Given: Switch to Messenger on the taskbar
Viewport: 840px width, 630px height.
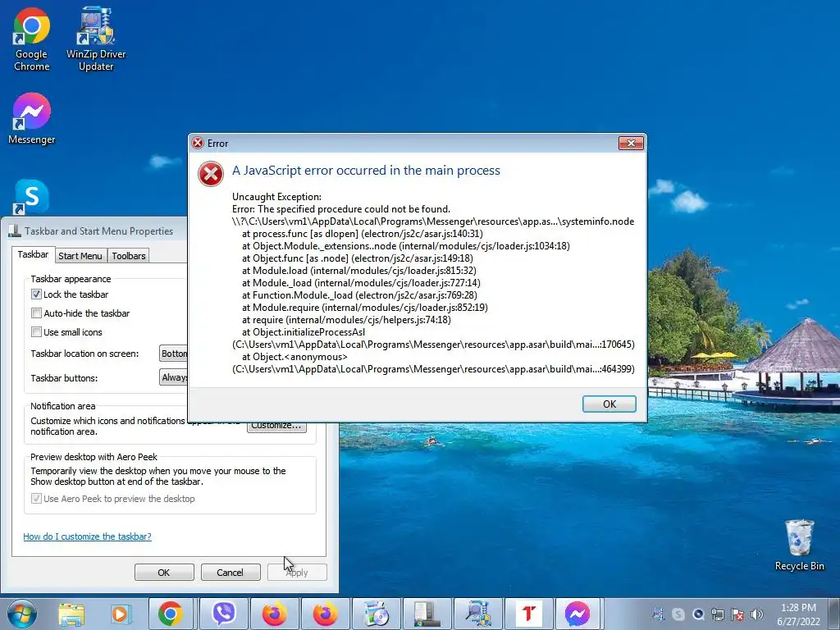Looking at the screenshot, I should coord(577,614).
